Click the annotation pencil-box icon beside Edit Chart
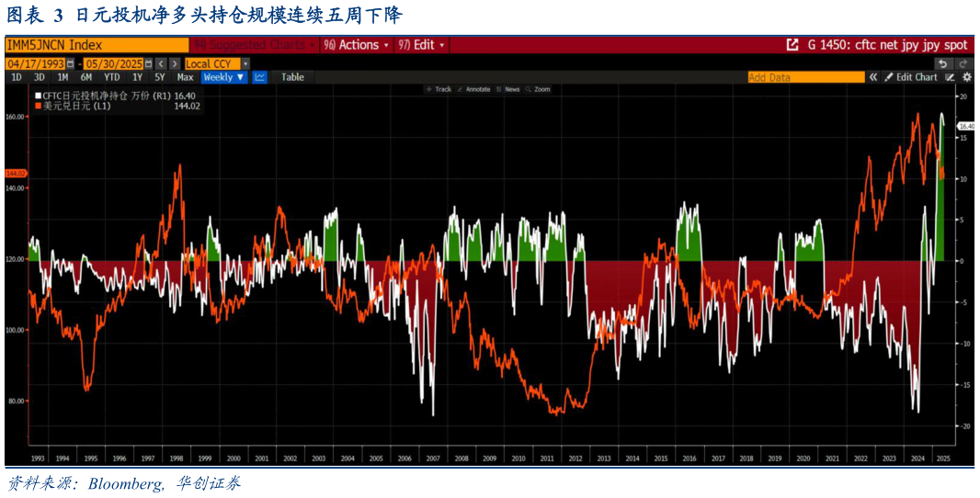Screen dimensions: 980x498 950,78
